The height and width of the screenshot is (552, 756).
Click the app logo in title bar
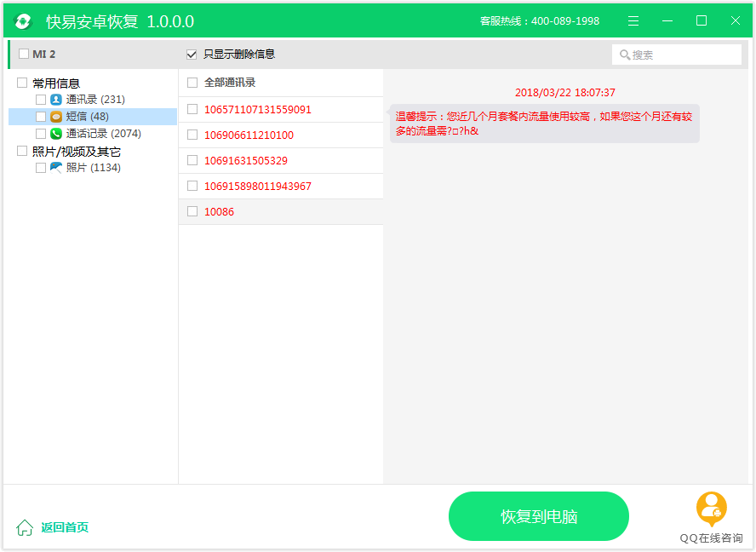click(23, 21)
